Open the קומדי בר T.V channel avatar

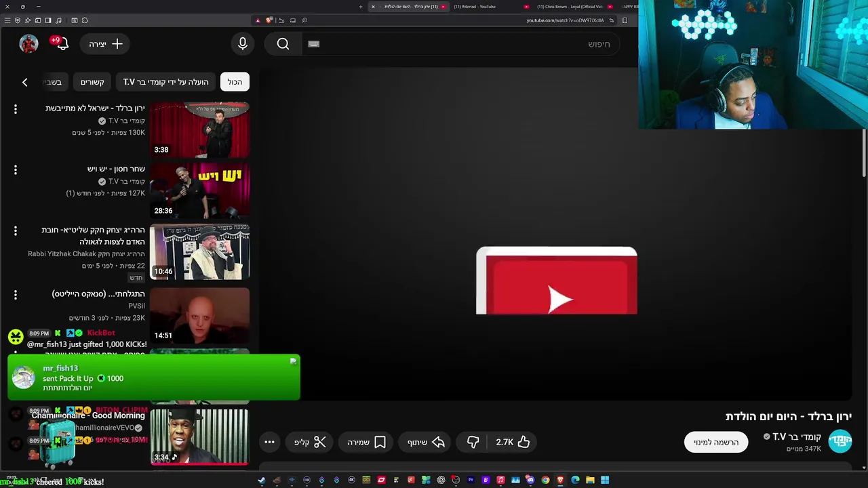(x=840, y=441)
